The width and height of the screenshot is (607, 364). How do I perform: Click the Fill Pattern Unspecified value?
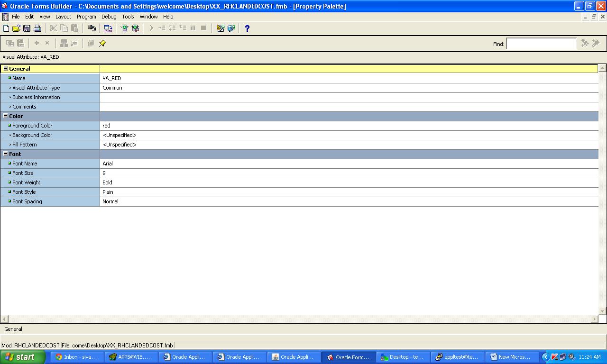pyautogui.click(x=120, y=145)
